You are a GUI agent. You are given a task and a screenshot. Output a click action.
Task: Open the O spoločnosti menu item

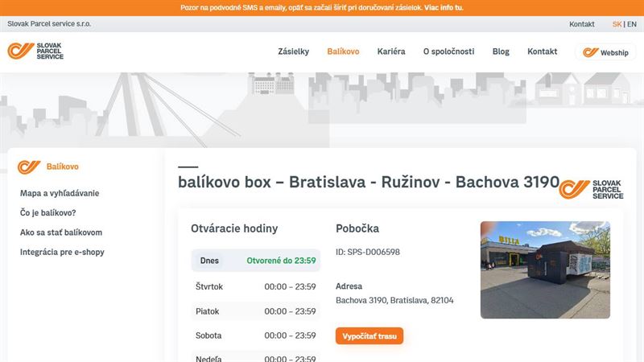[x=448, y=51]
